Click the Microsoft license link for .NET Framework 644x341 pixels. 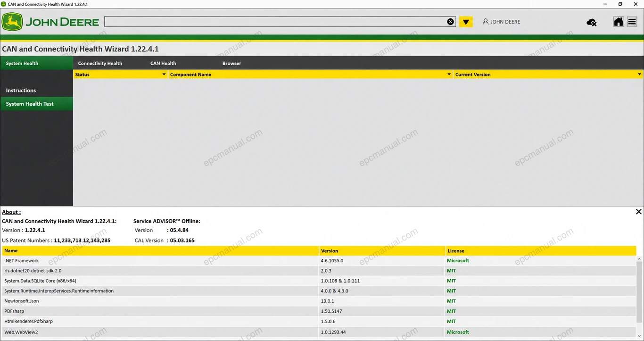(458, 260)
